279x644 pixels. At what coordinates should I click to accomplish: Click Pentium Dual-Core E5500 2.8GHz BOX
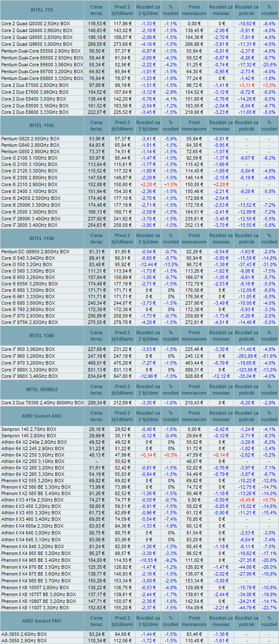pyautogui.click(x=41, y=51)
